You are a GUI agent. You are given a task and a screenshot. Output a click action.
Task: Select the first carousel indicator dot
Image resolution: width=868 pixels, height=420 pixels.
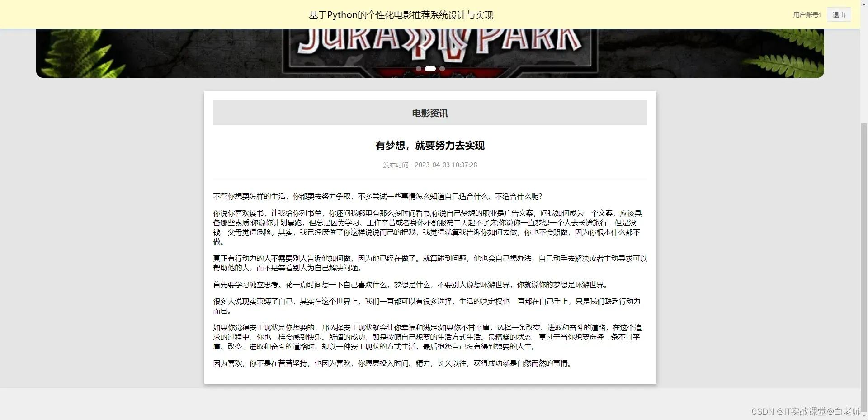pyautogui.click(x=419, y=68)
